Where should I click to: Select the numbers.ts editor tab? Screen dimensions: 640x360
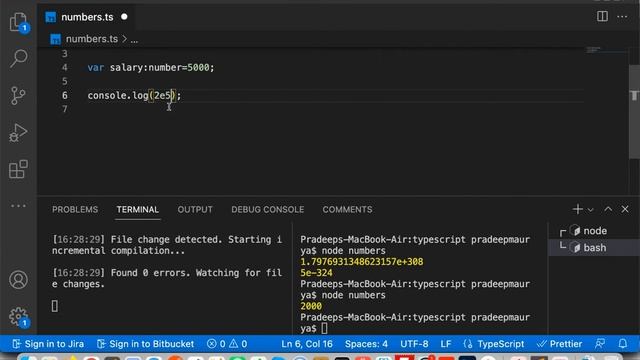[87, 17]
